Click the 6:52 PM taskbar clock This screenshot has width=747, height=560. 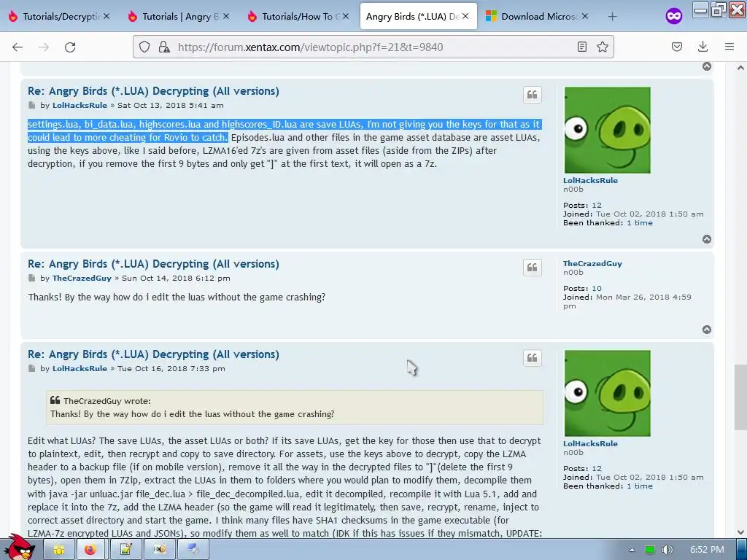coord(707,550)
